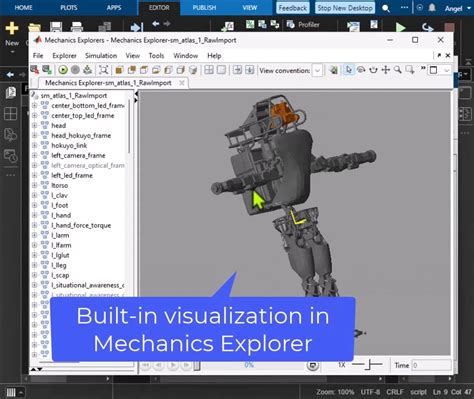Click Zoom: 100% in MATLAB status bar
The image size is (474, 399).
point(335,392)
